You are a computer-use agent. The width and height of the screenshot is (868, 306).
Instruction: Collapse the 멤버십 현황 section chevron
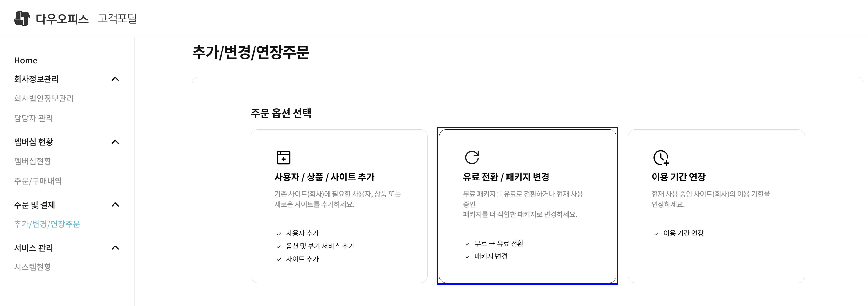pyautogui.click(x=115, y=142)
